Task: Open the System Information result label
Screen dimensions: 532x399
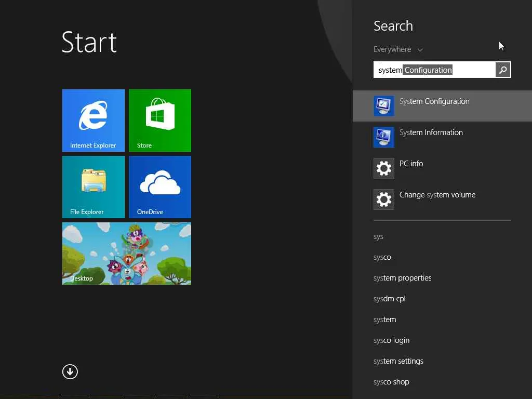Action: (x=431, y=132)
